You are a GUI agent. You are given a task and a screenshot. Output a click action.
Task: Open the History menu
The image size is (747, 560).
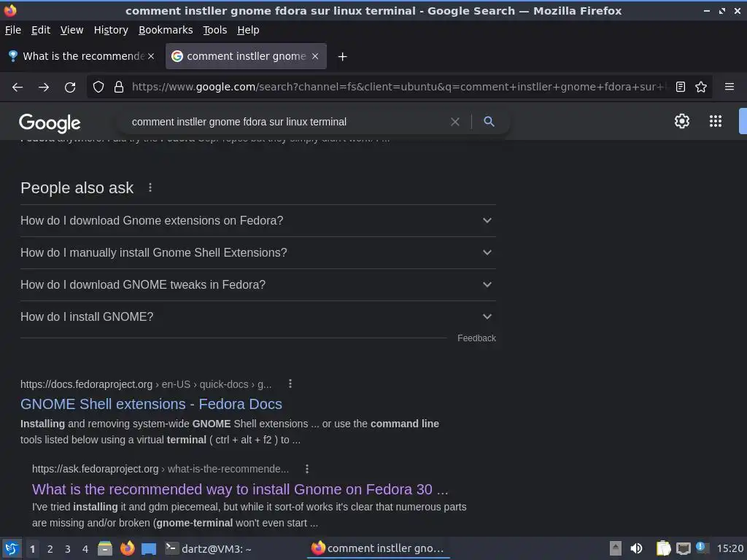(x=111, y=30)
